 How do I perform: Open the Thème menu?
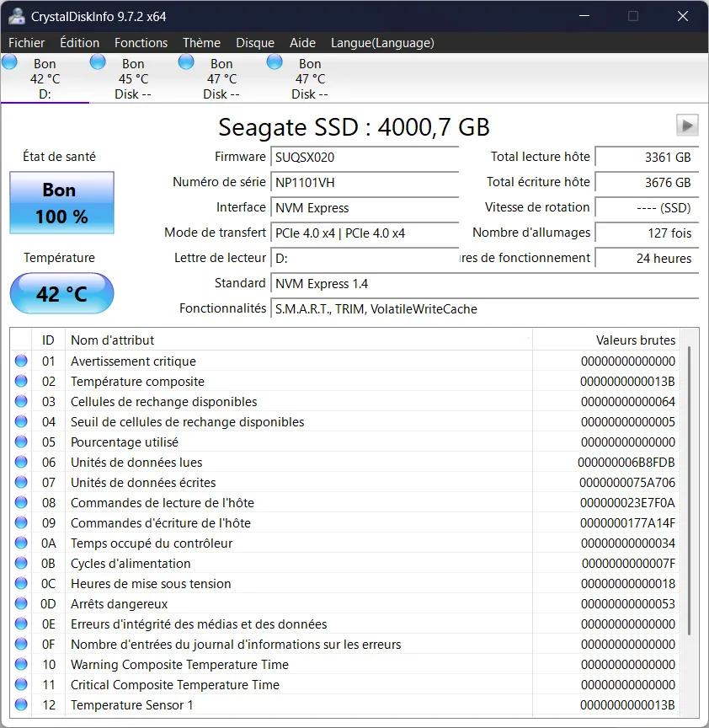[201, 43]
